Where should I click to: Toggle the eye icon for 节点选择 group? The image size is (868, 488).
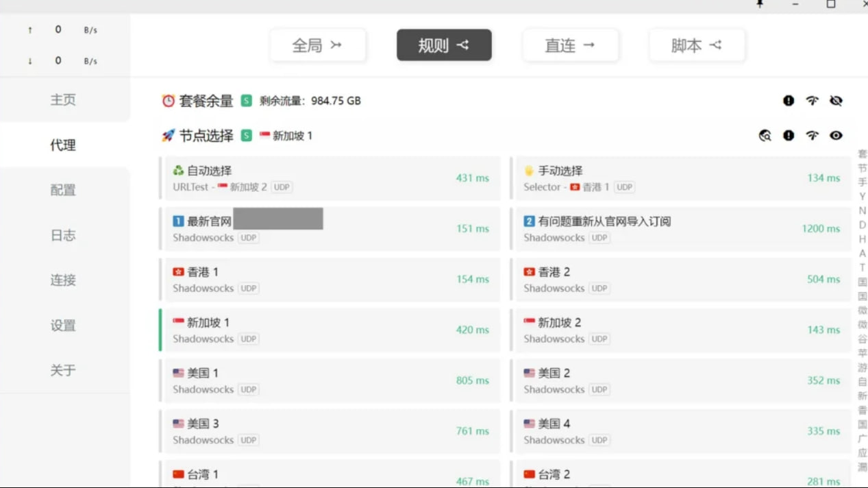[836, 136]
